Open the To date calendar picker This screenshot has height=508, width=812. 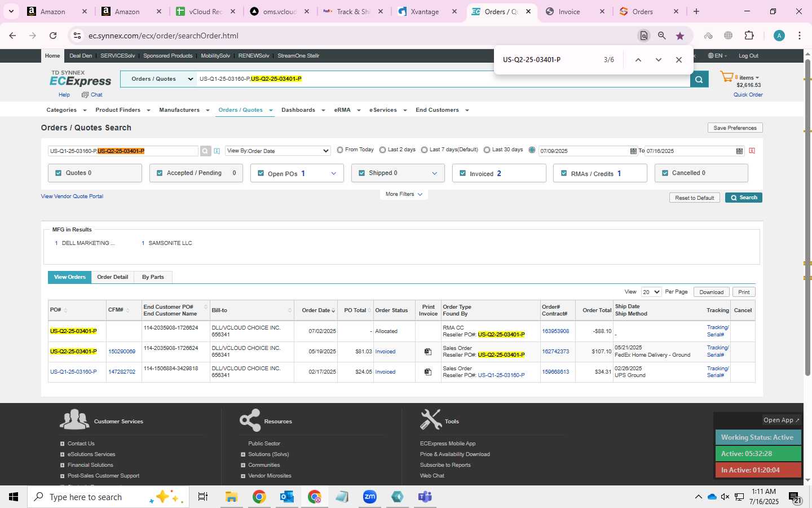(739, 151)
